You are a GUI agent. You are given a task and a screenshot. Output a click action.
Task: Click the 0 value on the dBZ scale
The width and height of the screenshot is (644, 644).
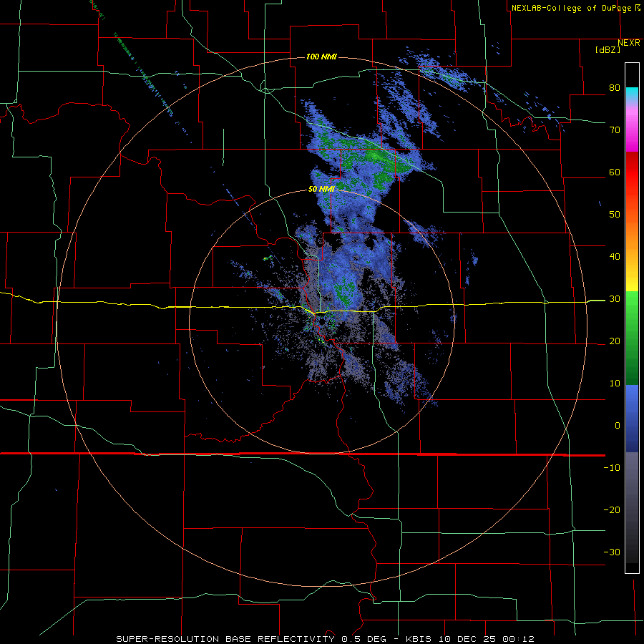pyautogui.click(x=618, y=426)
